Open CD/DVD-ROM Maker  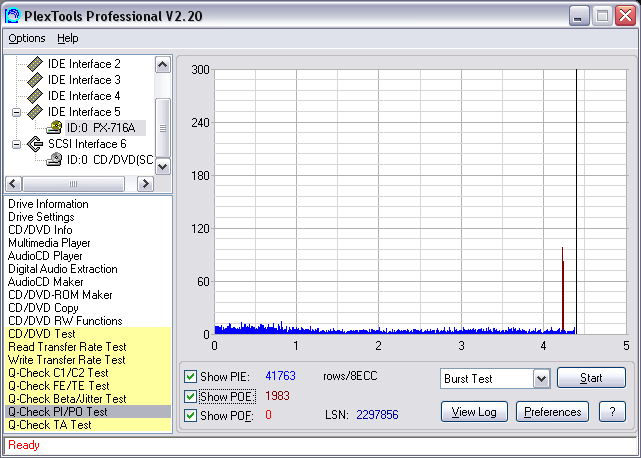tap(60, 295)
